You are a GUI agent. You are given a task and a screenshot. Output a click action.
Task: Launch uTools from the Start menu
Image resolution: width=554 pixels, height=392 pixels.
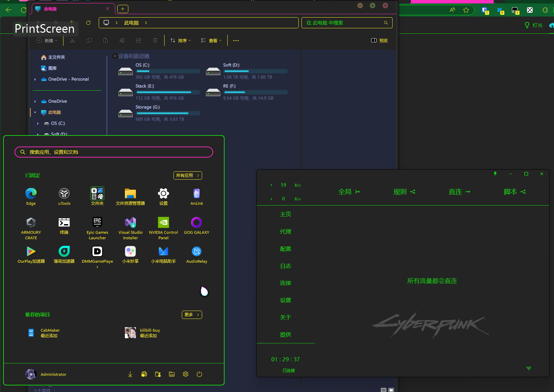[x=64, y=197]
